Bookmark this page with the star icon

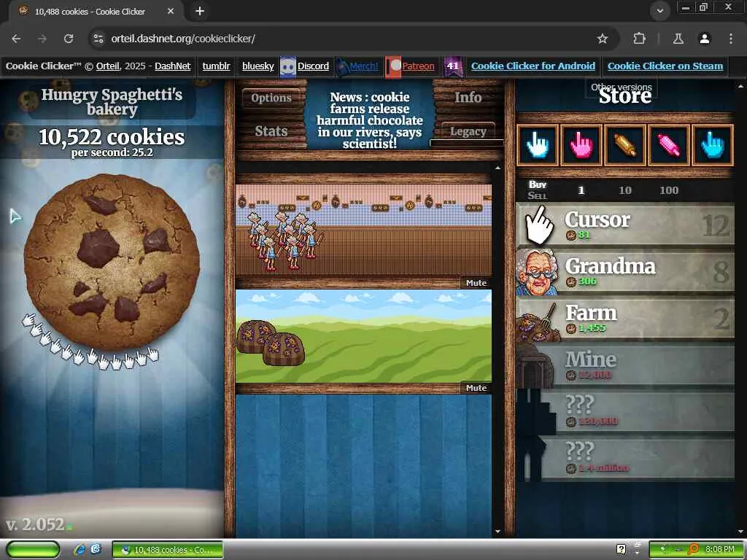[x=603, y=39]
